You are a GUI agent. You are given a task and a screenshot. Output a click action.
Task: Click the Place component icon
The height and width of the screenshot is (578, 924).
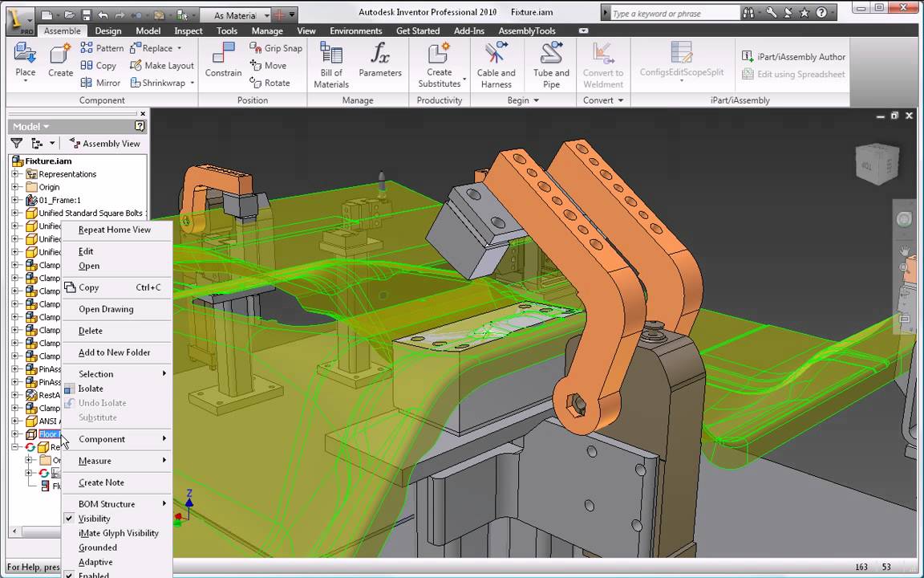pos(25,55)
